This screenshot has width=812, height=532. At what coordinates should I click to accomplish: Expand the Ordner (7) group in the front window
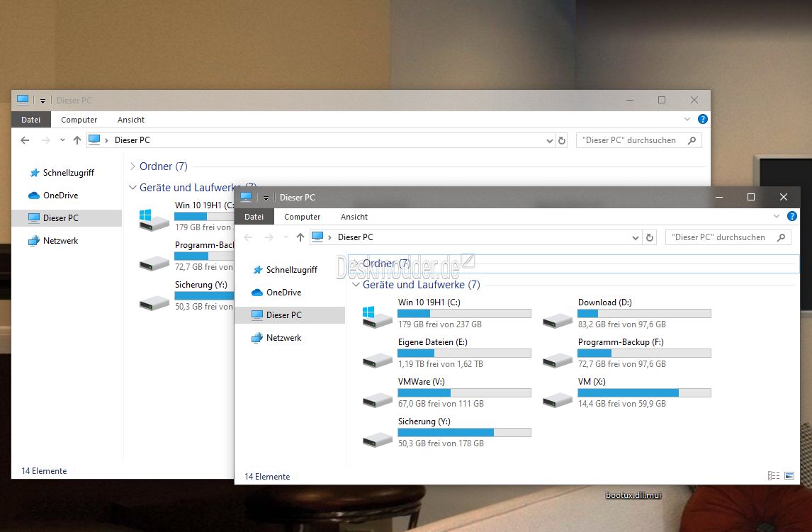pos(356,264)
